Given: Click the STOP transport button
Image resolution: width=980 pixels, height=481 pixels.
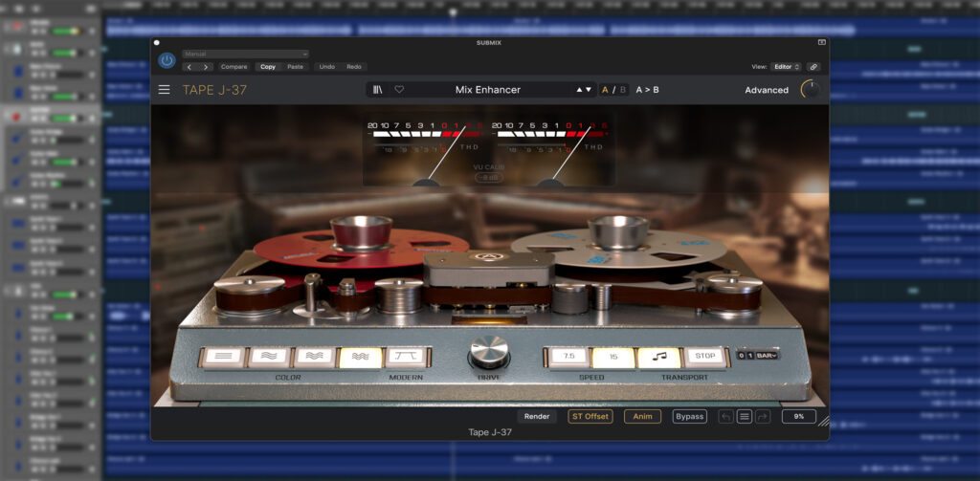Looking at the screenshot, I should pyautogui.click(x=704, y=356).
